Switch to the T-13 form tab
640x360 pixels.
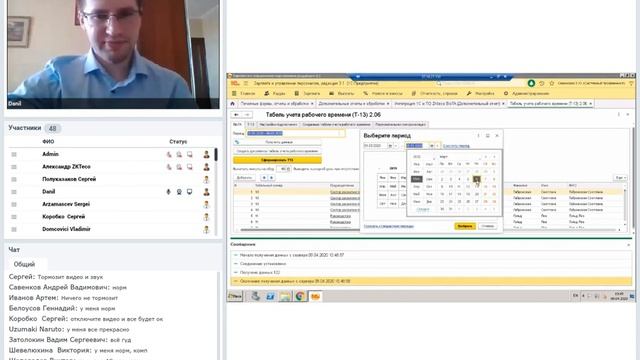pos(251,124)
